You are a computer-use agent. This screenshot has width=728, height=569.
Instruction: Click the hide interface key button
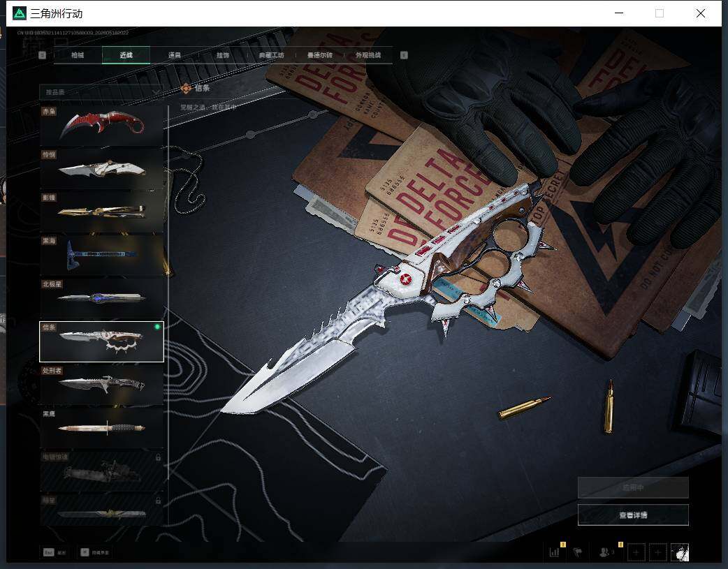[95, 552]
